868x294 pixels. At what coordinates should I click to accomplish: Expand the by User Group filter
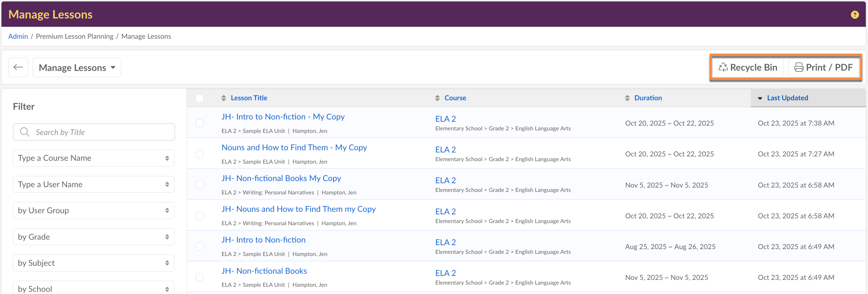point(94,210)
